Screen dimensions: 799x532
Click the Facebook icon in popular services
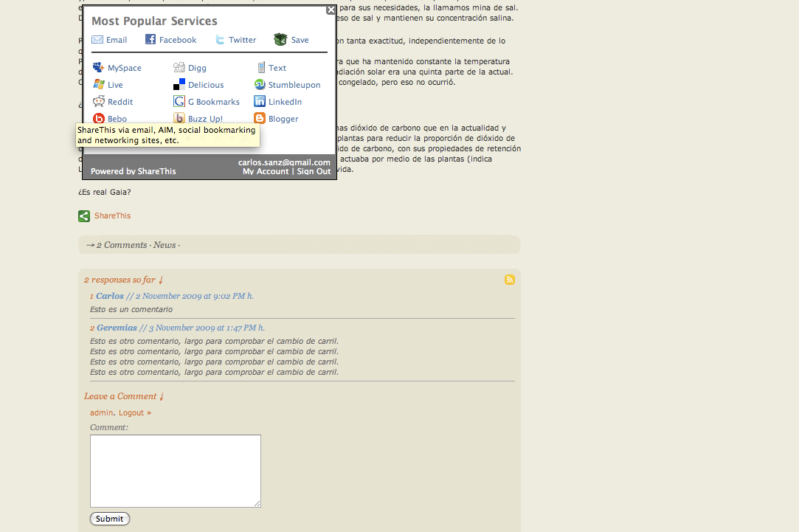tap(151, 39)
